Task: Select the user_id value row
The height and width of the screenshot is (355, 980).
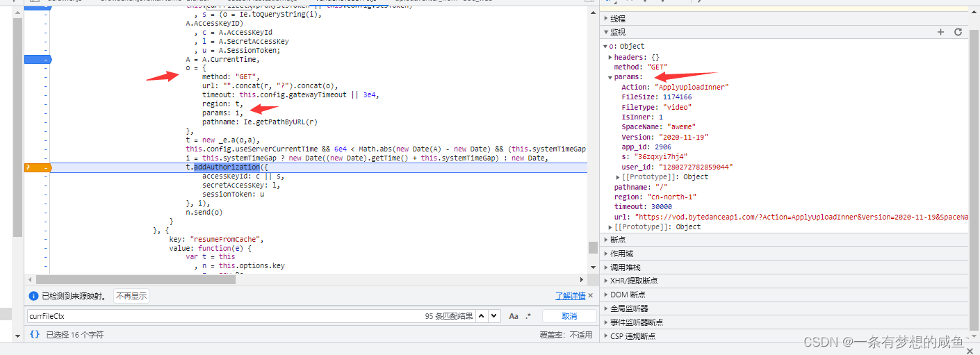Action: click(x=677, y=167)
